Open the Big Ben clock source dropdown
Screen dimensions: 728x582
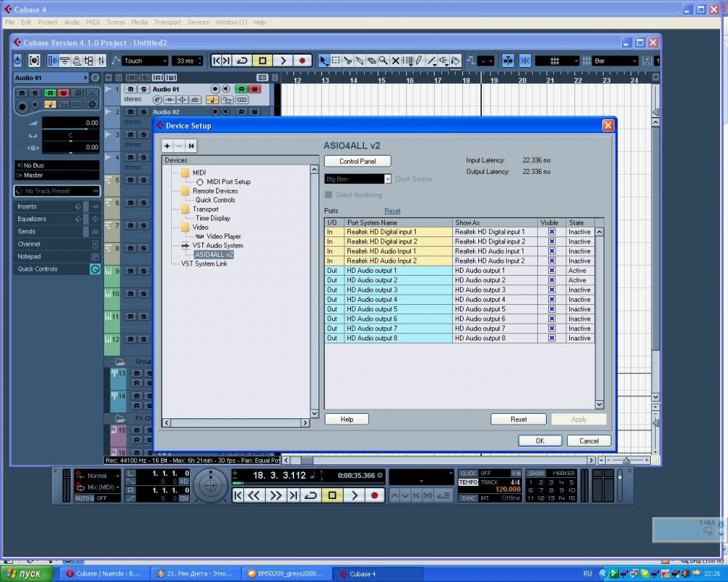pos(357,179)
